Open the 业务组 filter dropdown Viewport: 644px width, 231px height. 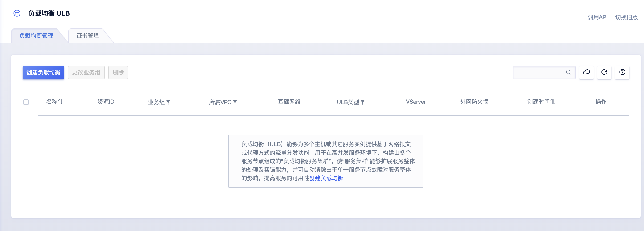click(168, 102)
